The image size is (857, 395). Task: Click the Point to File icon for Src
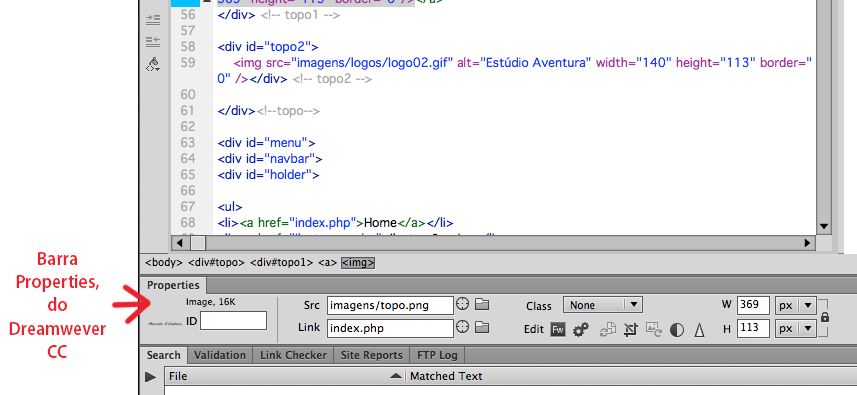pyautogui.click(x=463, y=305)
